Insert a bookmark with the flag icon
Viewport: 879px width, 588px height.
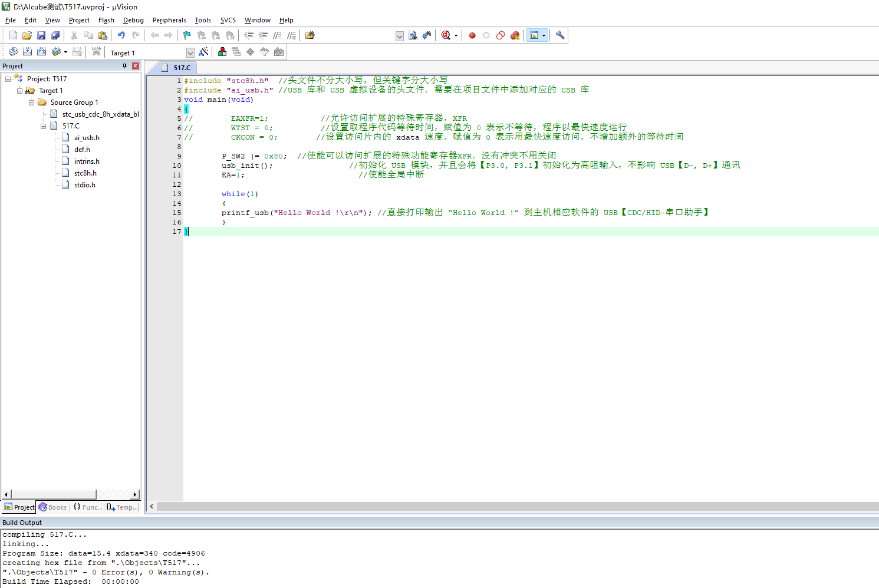click(x=187, y=35)
